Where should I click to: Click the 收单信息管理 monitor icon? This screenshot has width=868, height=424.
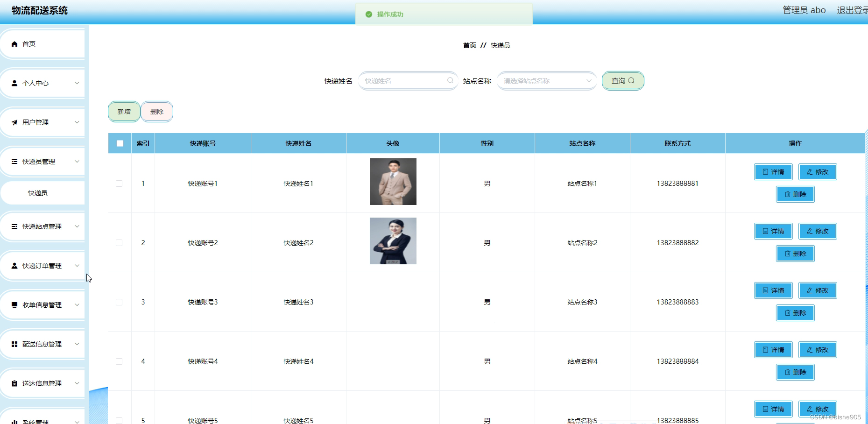(14, 304)
